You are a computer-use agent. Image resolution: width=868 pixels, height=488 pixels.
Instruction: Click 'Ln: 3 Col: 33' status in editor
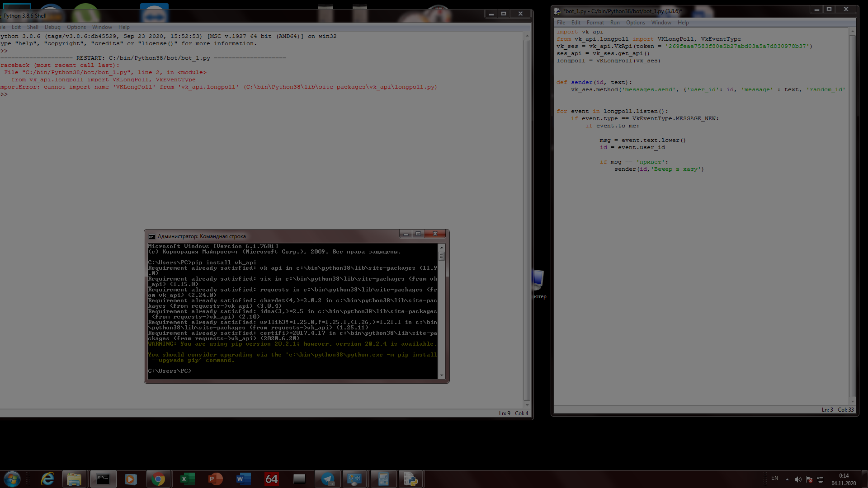point(838,410)
